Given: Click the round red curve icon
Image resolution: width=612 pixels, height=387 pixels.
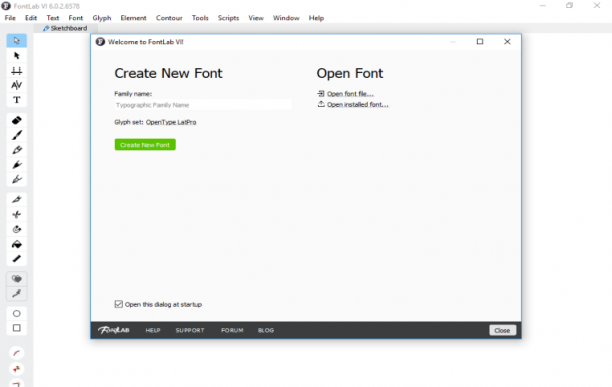Looking at the screenshot, I should pyautogui.click(x=16, y=353).
